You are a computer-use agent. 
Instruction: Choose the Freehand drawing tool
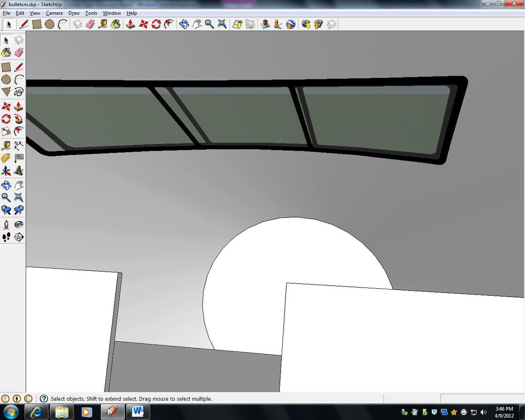[x=19, y=92]
